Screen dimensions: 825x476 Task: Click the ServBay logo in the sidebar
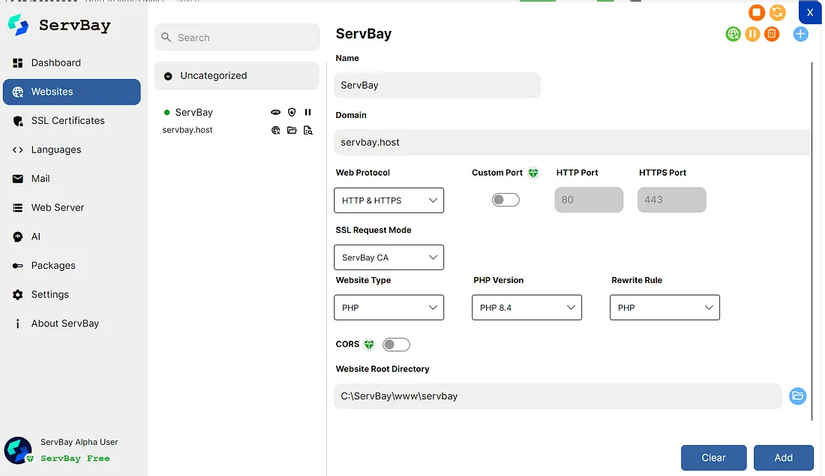18,25
